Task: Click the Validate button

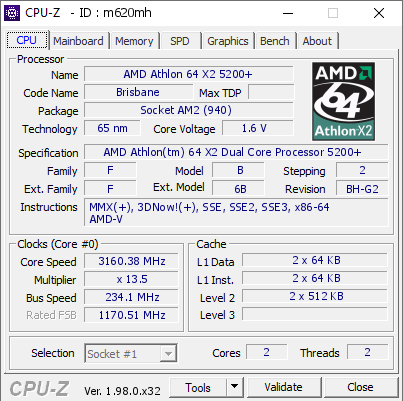Action: [x=284, y=387]
